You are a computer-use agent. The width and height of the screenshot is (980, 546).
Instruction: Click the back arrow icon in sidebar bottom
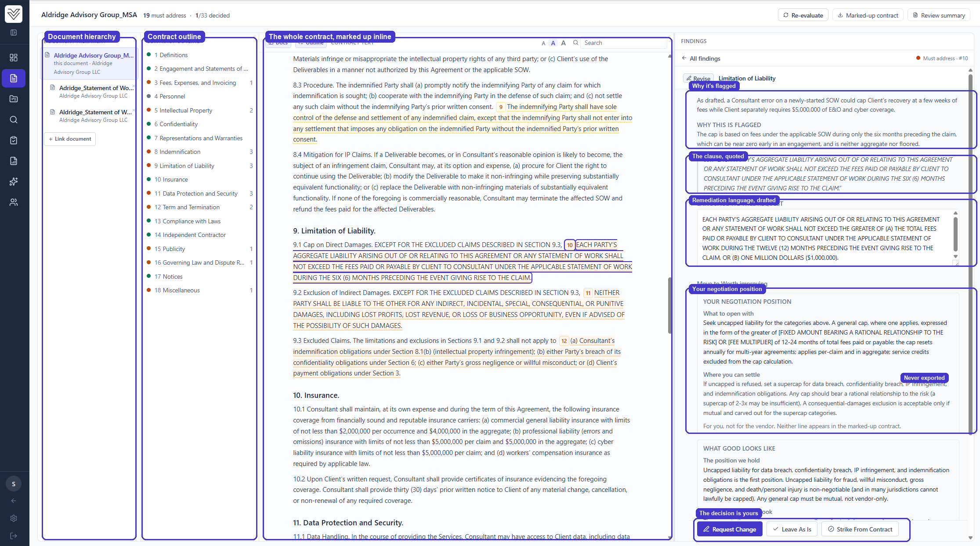coord(14,501)
